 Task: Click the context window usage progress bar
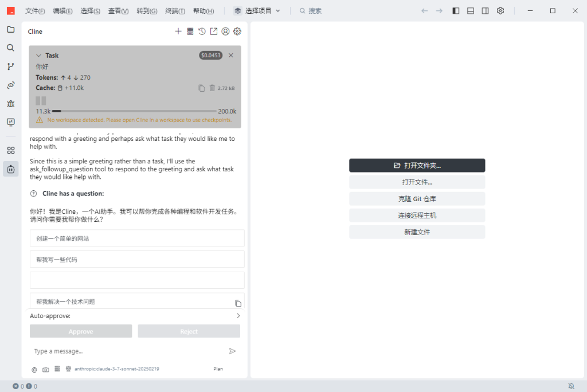pyautogui.click(x=134, y=111)
